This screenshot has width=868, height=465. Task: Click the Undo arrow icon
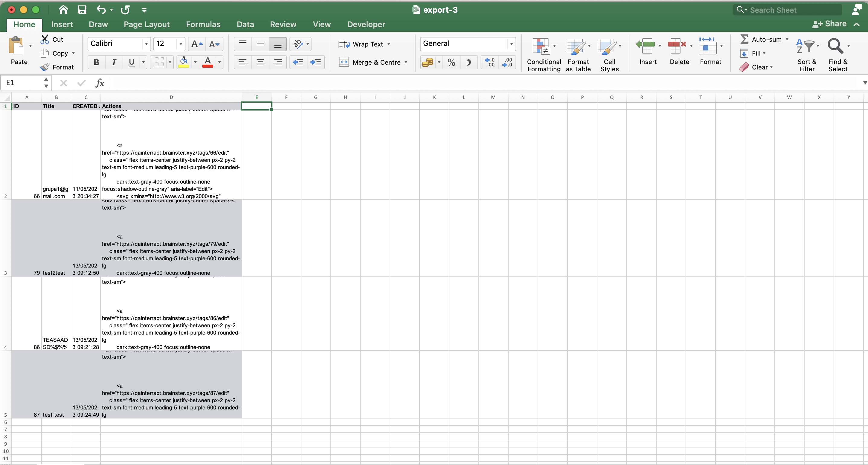click(x=101, y=10)
